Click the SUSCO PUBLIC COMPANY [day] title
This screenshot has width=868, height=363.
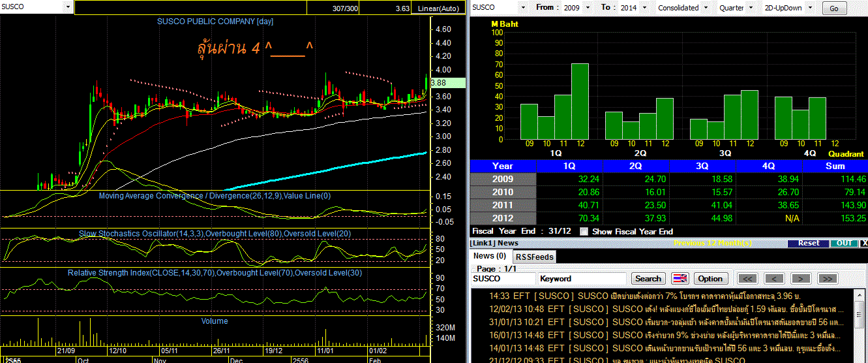point(215,22)
